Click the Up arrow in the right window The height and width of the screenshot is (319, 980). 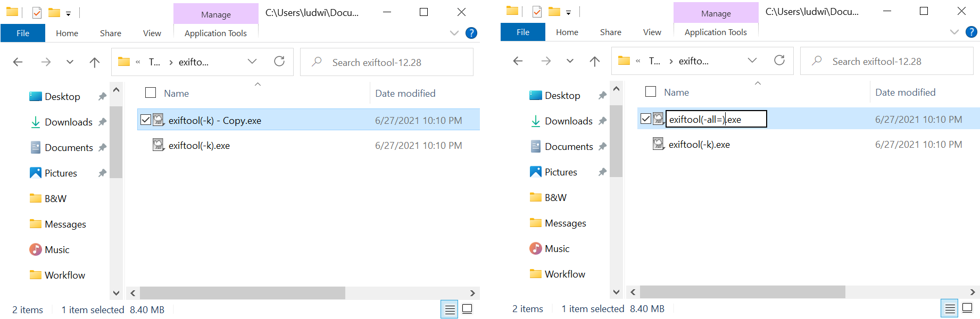[x=595, y=61]
